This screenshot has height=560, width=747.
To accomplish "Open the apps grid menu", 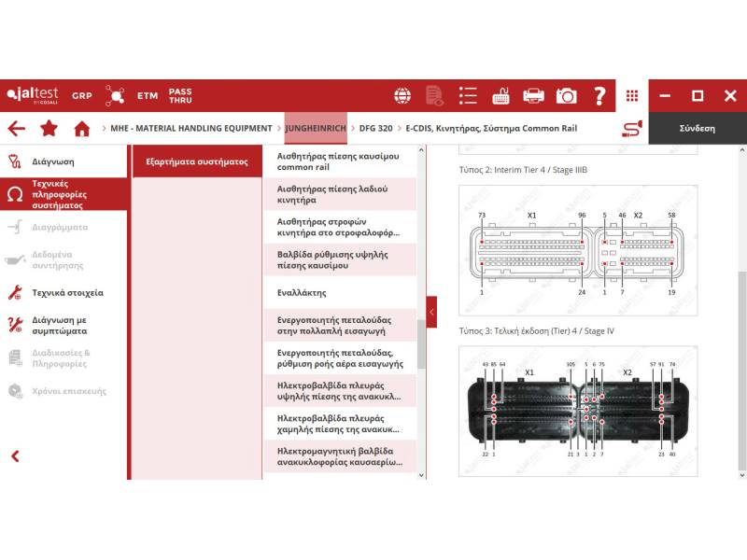I will pyautogui.click(x=632, y=96).
